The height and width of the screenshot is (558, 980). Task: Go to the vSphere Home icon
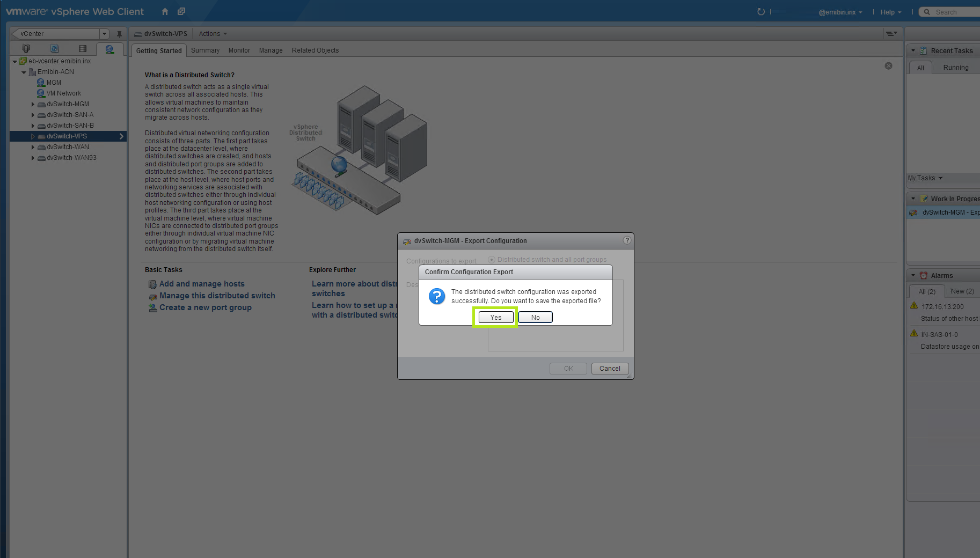pos(165,12)
